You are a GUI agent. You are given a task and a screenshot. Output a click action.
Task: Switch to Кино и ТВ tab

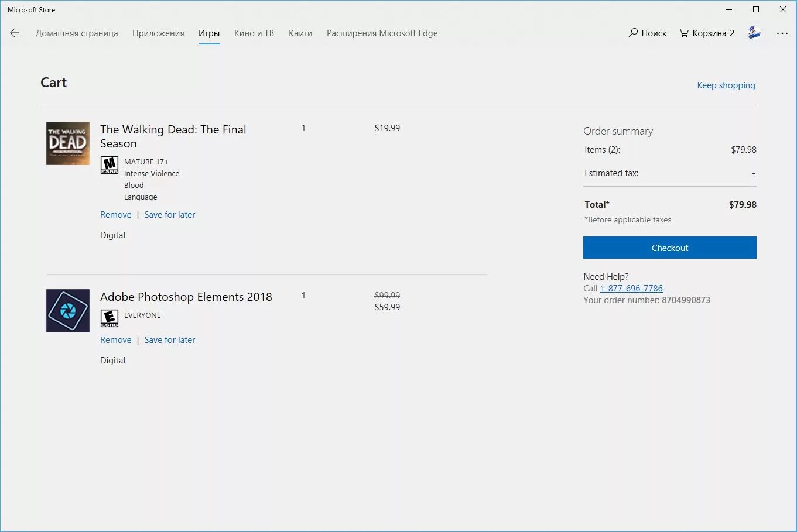pos(254,33)
